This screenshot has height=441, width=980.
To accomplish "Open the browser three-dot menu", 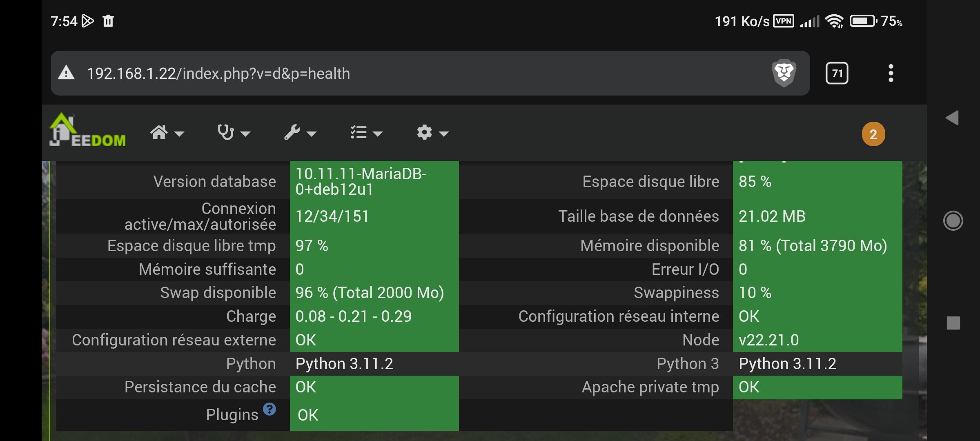I will pos(891,73).
